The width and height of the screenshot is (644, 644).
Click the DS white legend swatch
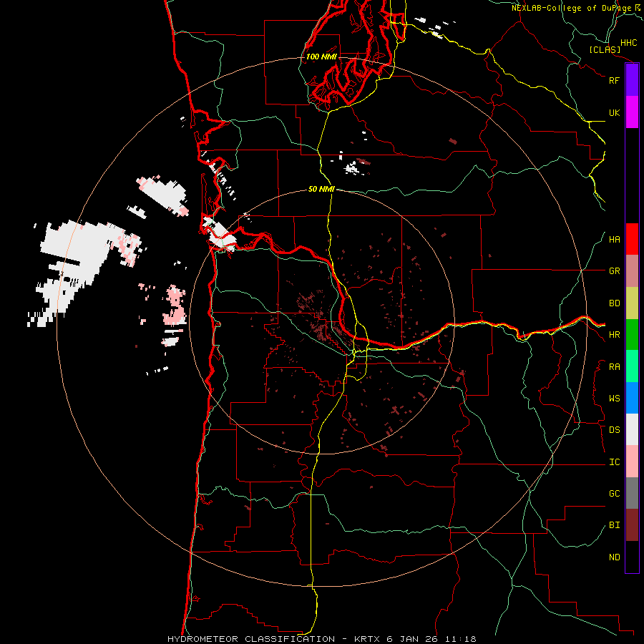[632, 429]
